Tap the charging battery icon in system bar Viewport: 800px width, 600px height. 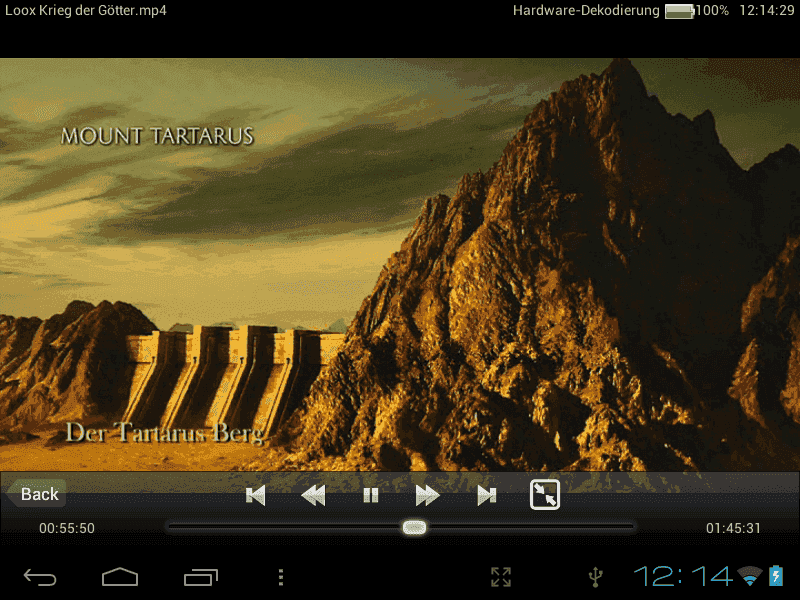(776, 576)
